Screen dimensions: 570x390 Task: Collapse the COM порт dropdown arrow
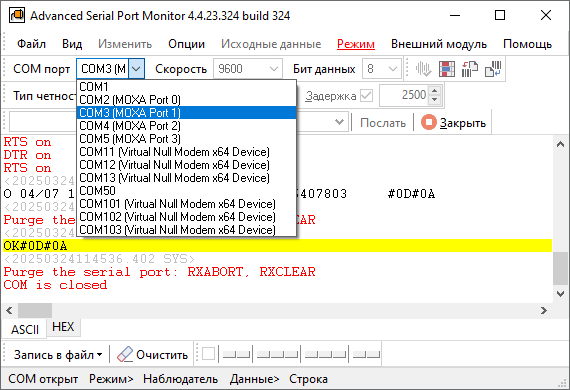(x=136, y=69)
